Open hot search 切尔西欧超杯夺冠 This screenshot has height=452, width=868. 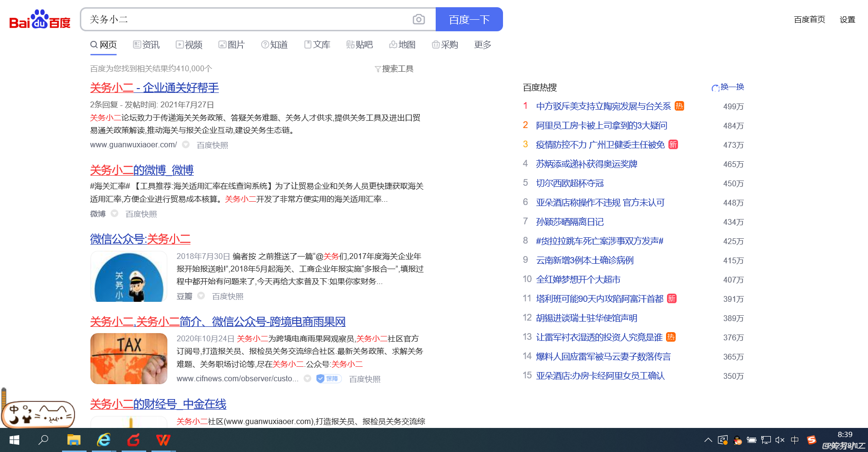tap(570, 183)
